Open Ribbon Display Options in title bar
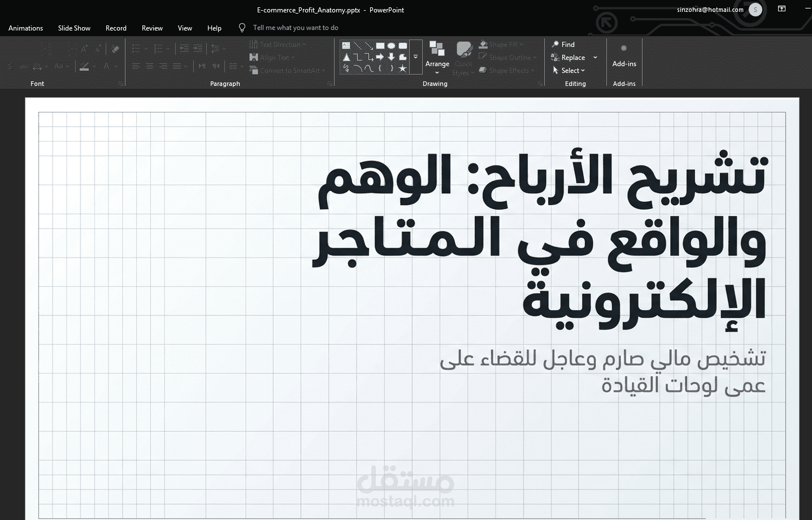The width and height of the screenshot is (812, 520). pos(782,9)
